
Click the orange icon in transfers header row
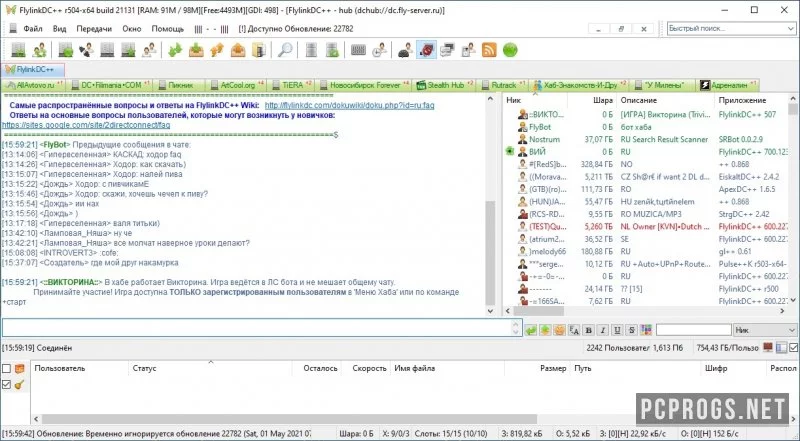pos(19,368)
